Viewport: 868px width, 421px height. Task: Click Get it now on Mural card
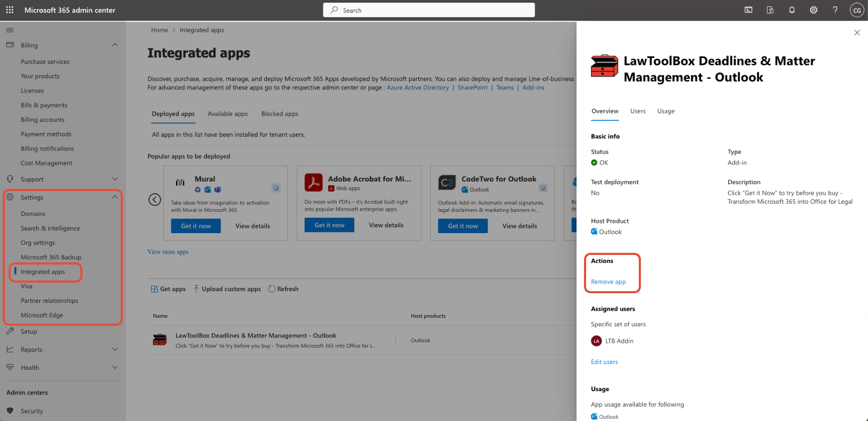[196, 226]
